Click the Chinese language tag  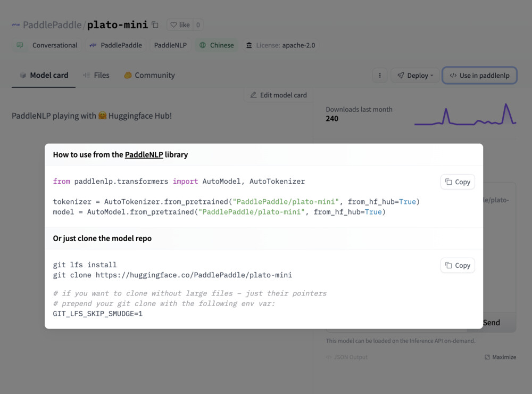pyautogui.click(x=217, y=45)
